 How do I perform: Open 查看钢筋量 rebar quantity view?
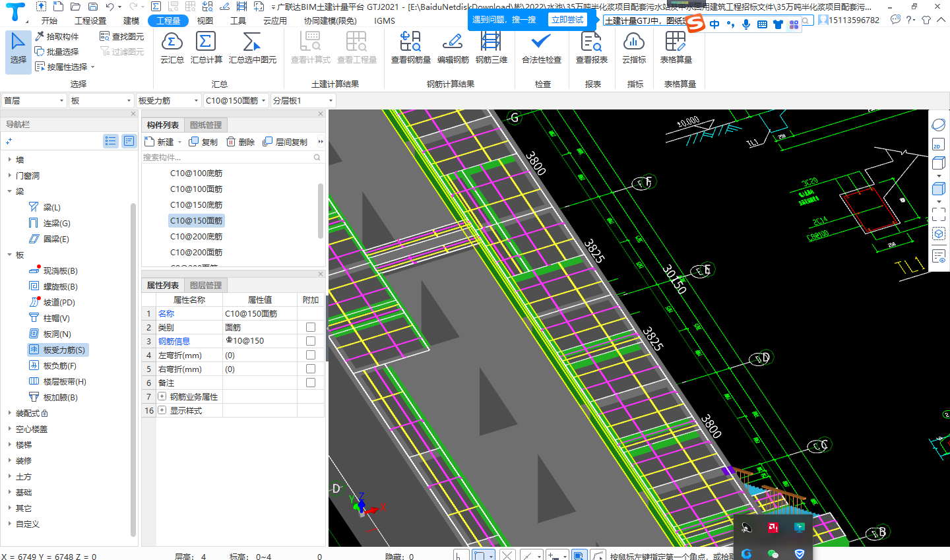pyautogui.click(x=410, y=48)
